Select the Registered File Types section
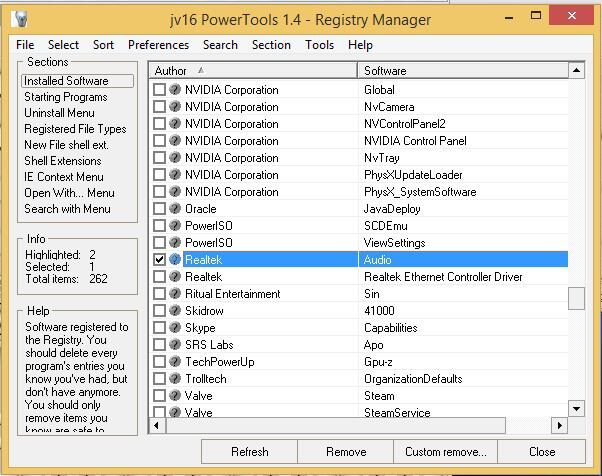The height and width of the screenshot is (476, 602). tap(75, 129)
